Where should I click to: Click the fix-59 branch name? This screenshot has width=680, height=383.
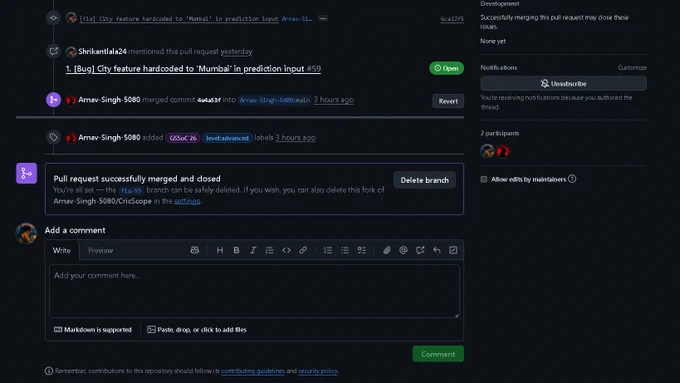coord(131,190)
